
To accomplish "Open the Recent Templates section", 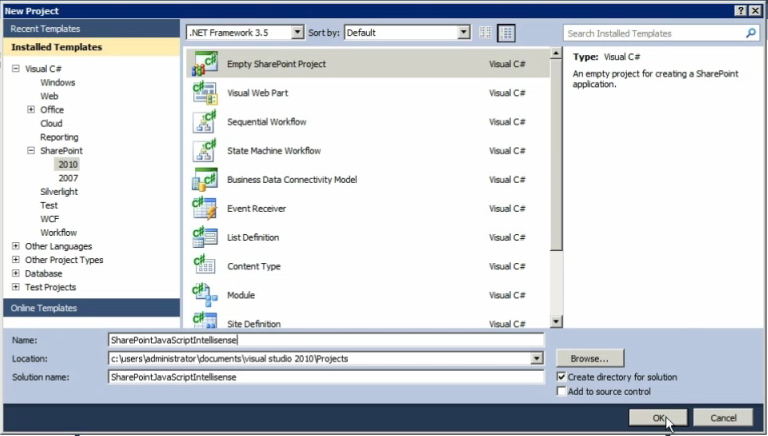I will point(92,28).
